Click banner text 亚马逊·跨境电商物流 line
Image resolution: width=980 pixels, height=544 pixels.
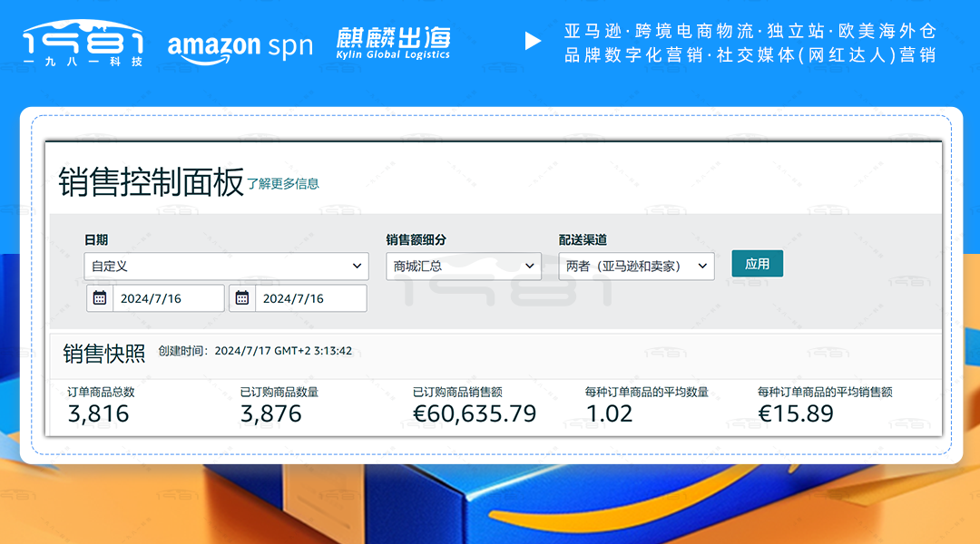tap(750, 31)
